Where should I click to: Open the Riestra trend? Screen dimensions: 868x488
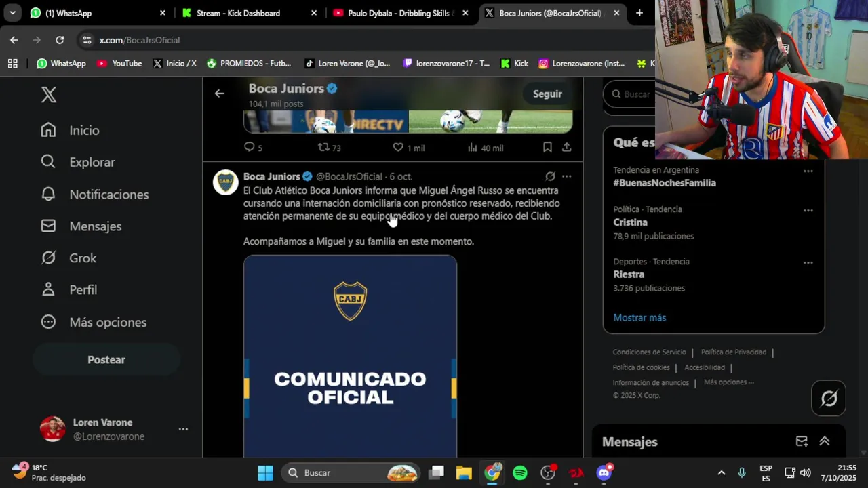pyautogui.click(x=629, y=274)
